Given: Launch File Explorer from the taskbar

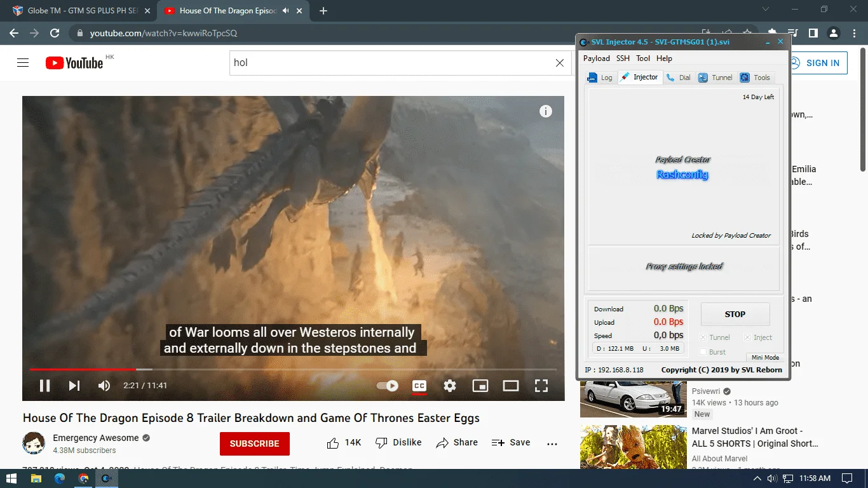Looking at the screenshot, I should click(36, 478).
